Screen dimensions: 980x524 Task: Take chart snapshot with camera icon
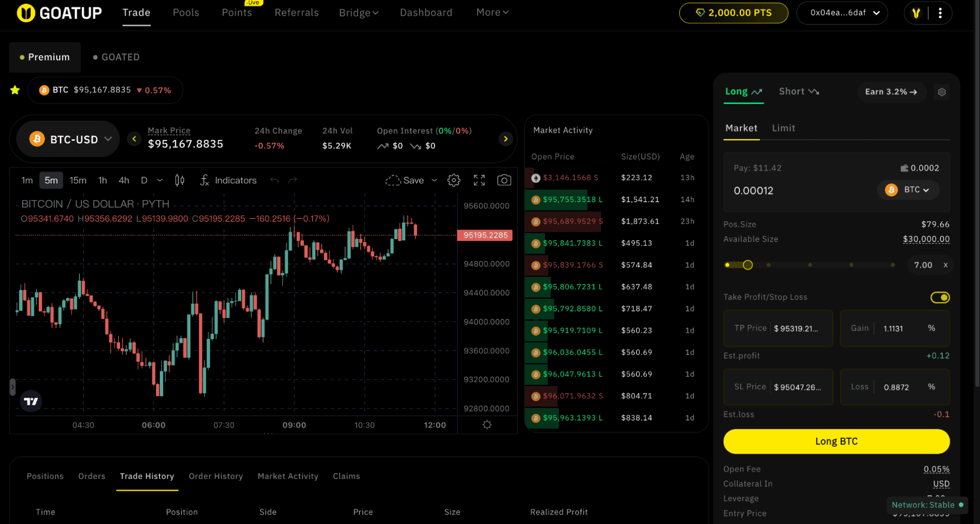coord(504,181)
